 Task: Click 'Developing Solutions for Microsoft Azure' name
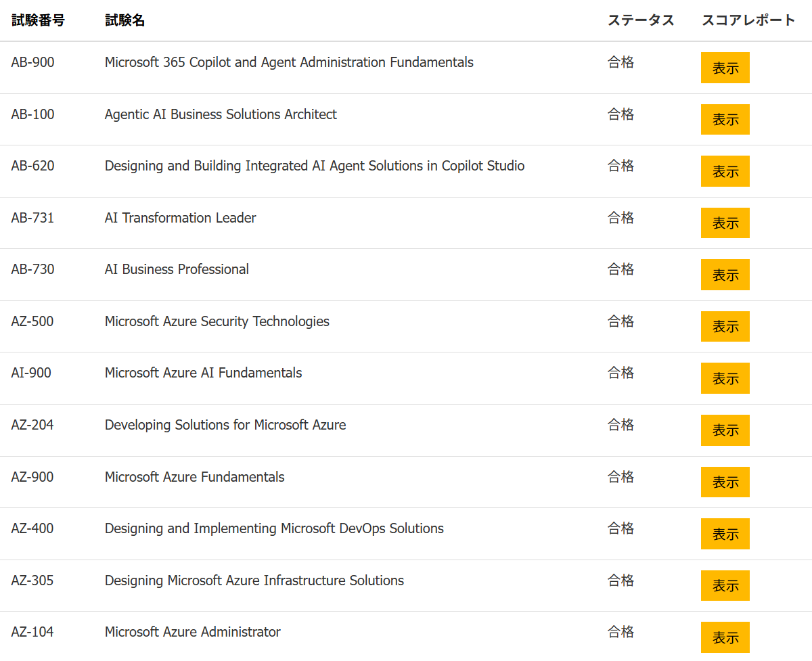pos(225,425)
